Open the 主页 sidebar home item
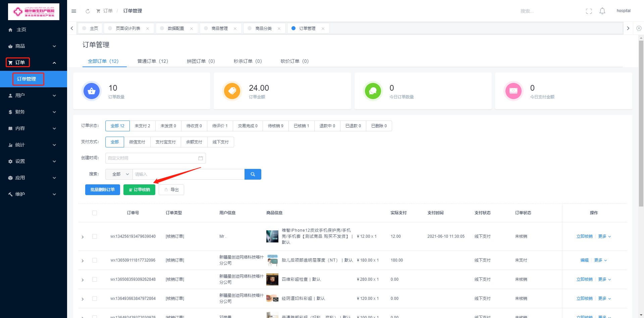Image resolution: width=644 pixels, height=318 pixels. [34, 30]
